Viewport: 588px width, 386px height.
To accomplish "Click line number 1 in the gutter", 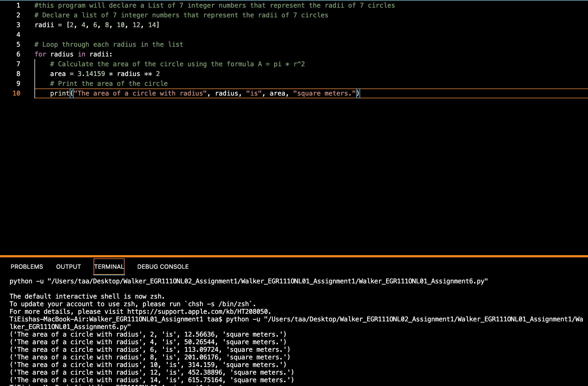I will coord(18,5).
